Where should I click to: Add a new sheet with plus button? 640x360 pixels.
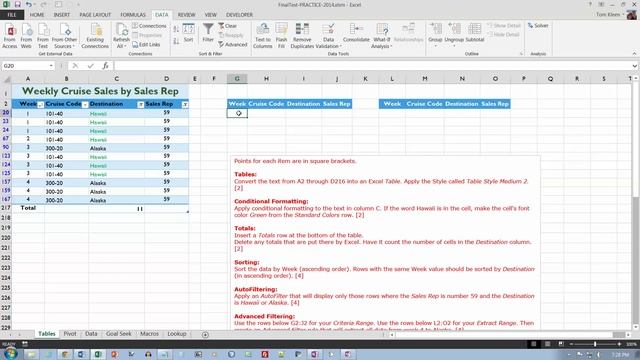click(x=205, y=335)
